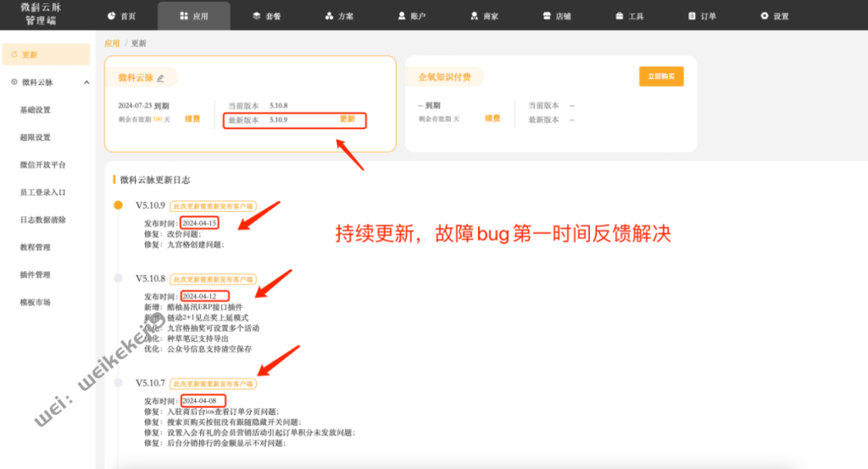Click the republish-client tag beside V5.10.7

213,383
